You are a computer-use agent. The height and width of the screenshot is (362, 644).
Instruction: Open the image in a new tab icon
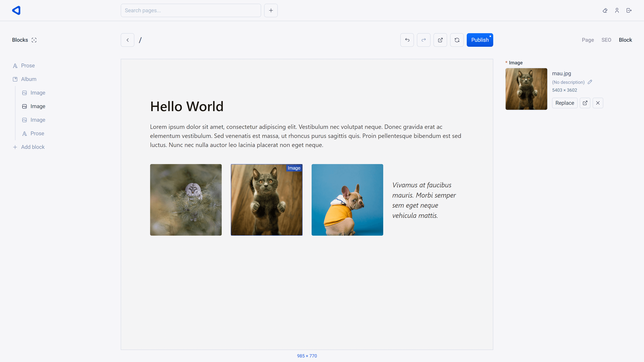[x=585, y=103]
